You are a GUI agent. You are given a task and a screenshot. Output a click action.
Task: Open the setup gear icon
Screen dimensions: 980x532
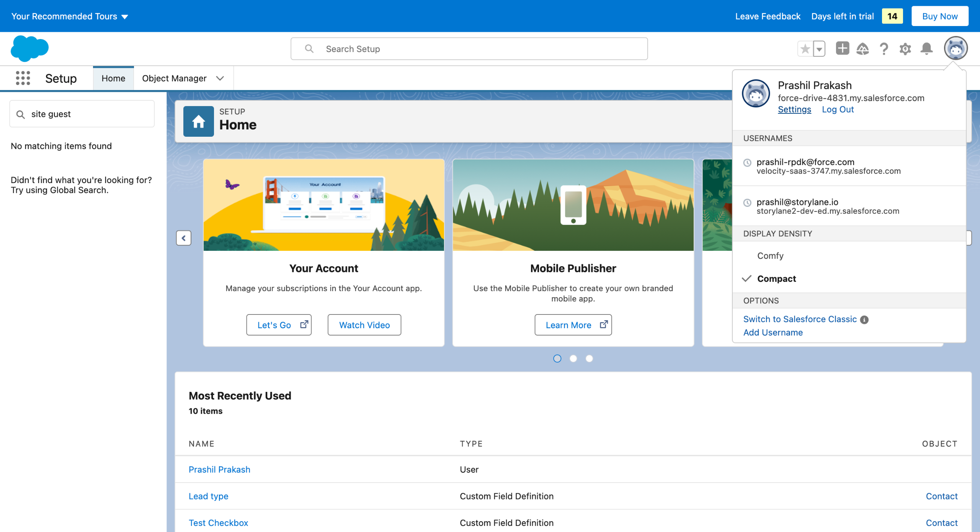(x=905, y=49)
